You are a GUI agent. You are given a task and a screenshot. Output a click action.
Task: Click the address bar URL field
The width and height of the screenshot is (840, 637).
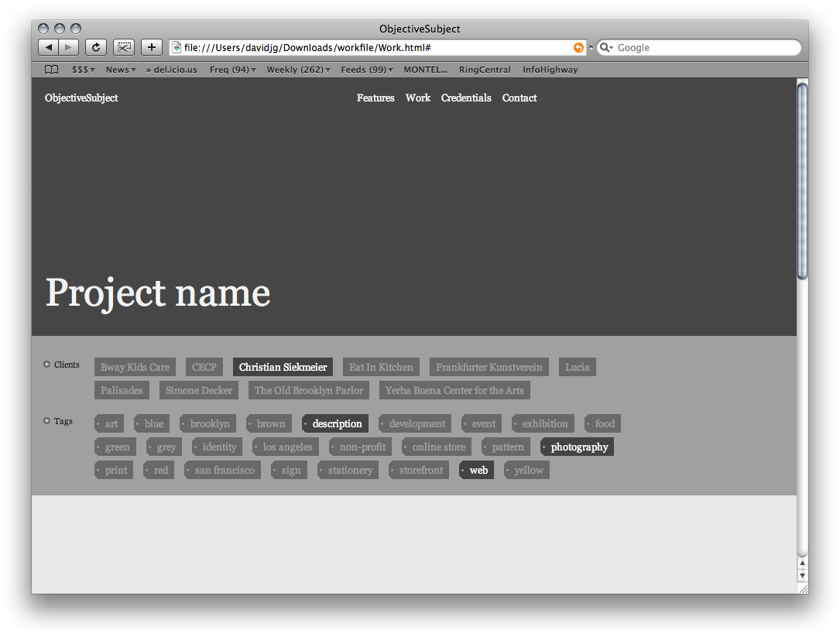coord(378,48)
